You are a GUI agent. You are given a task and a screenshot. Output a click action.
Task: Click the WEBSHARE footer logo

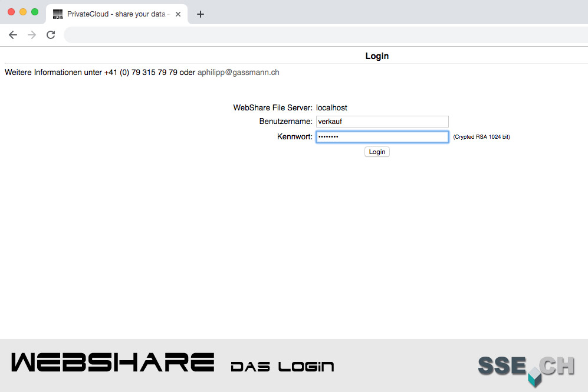coord(113,362)
